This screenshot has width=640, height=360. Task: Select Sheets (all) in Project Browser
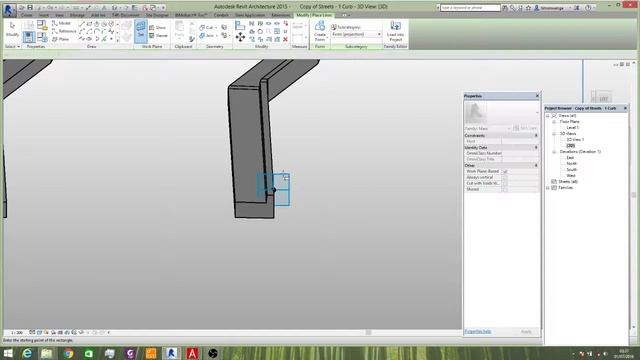click(568, 182)
